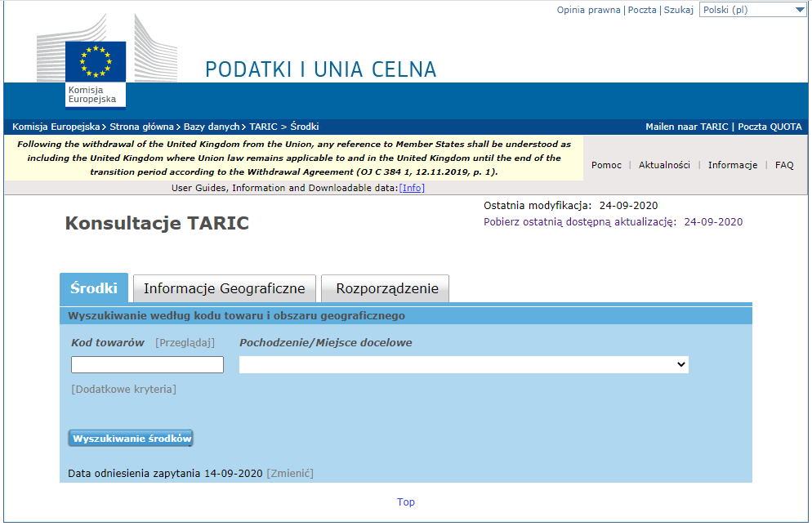This screenshot has height=526, width=812.
Task: Open the Szukaj link in header
Action: [x=678, y=10]
